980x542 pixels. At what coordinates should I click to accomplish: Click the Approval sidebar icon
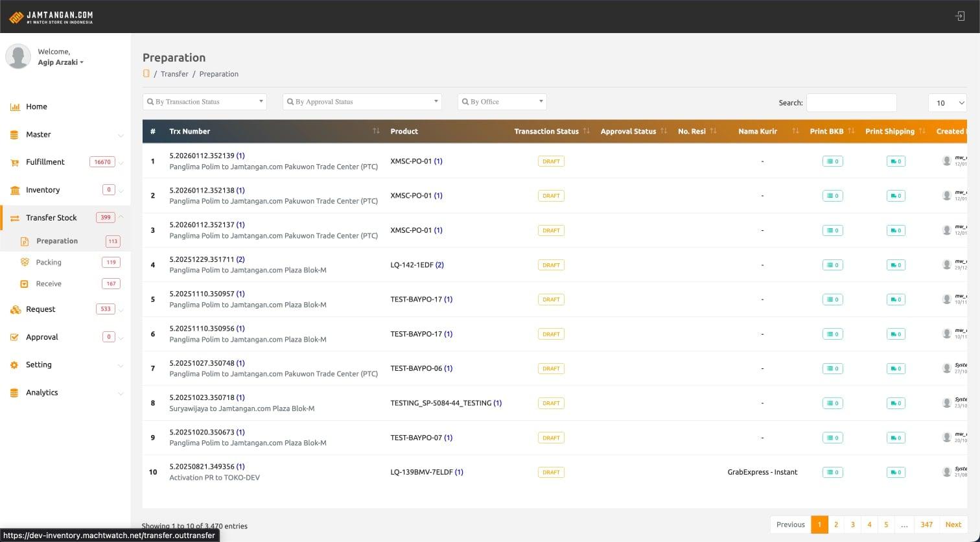pos(14,337)
